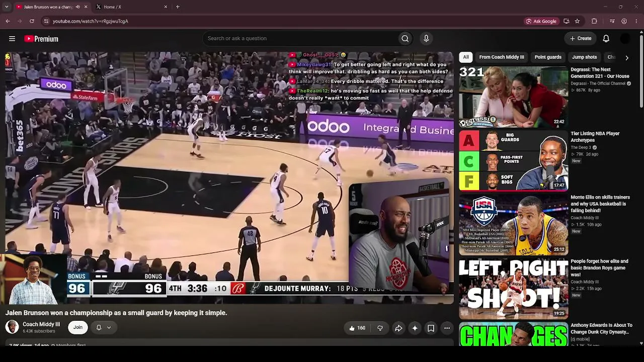
Task: Bookmark this page with the star
Action: (x=577, y=21)
